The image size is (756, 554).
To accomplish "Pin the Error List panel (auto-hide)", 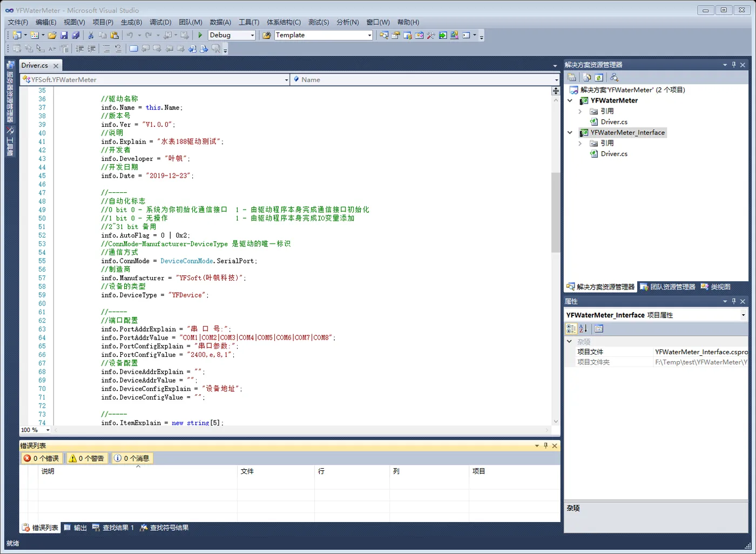I will click(545, 445).
